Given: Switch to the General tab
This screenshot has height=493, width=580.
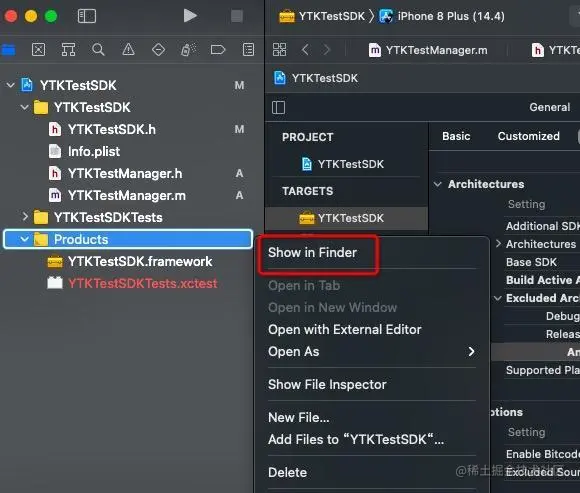Looking at the screenshot, I should coord(550,107).
